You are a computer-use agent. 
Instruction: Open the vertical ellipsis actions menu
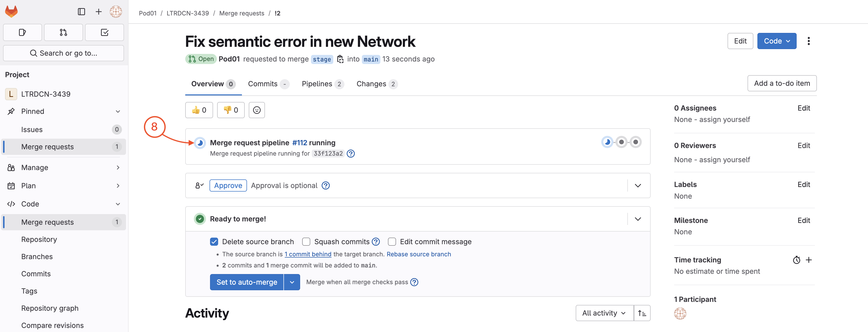(x=808, y=41)
